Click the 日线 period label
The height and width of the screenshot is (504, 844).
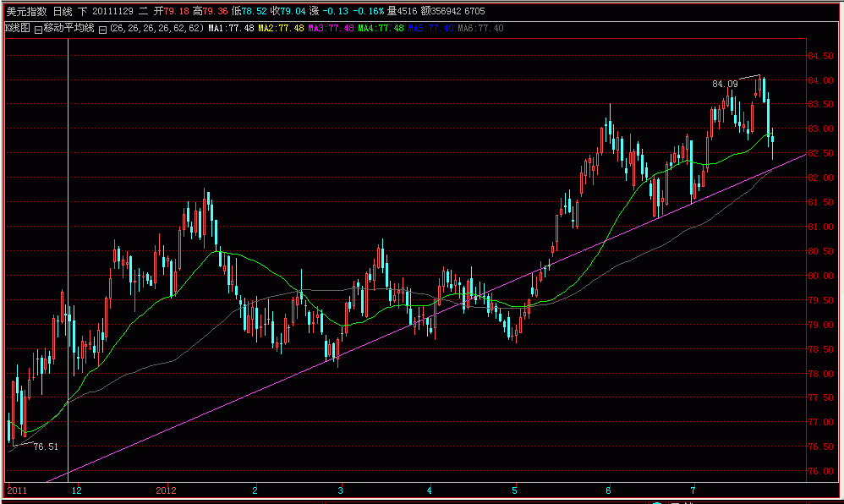coord(63,11)
